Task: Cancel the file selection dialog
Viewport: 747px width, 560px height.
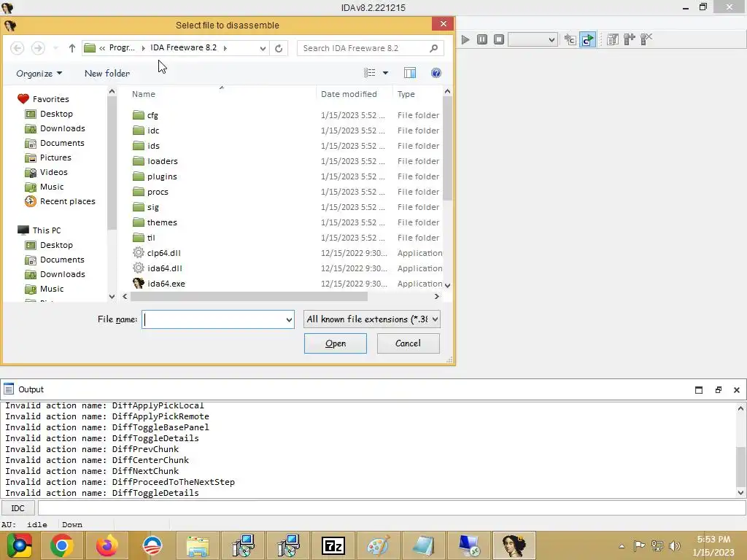Action: click(408, 343)
